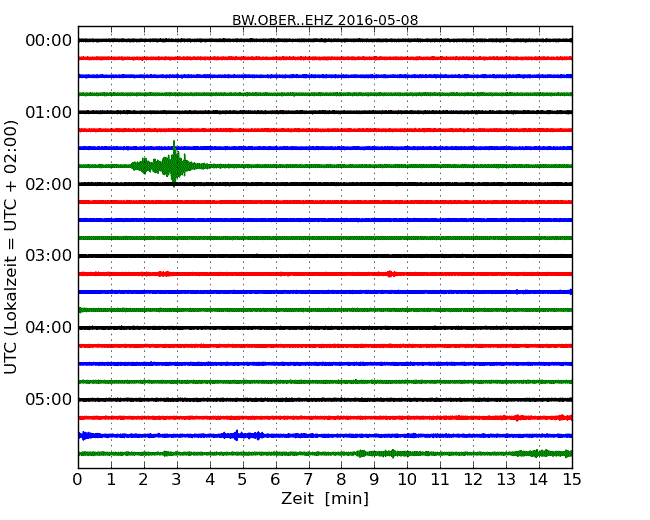Click x-axis tick label 14
The height and width of the screenshot is (520, 650).
pyautogui.click(x=538, y=480)
